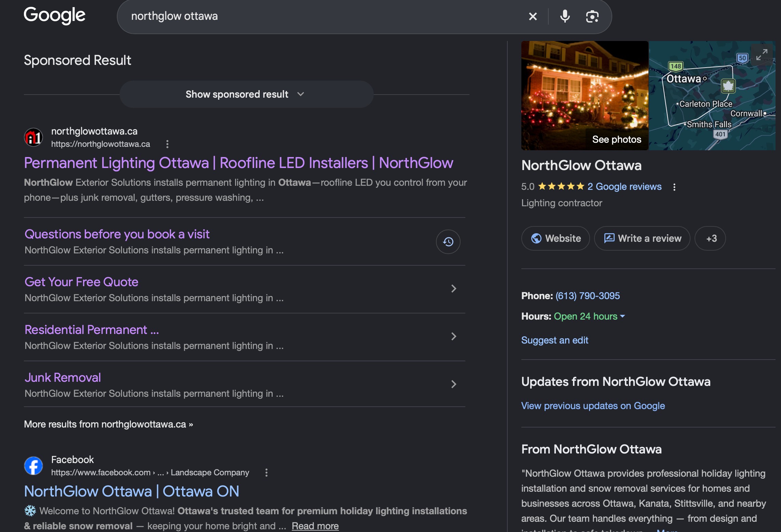Click Suggest an edit link
This screenshot has height=532, width=781.
(554, 340)
